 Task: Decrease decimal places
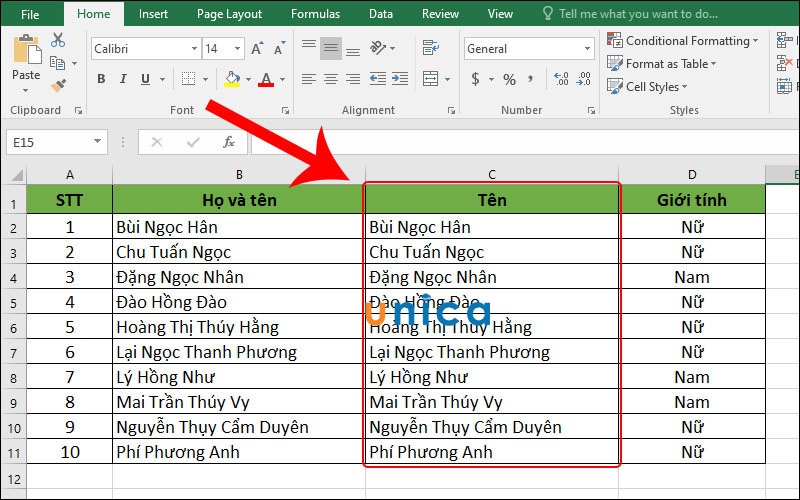pyautogui.click(x=584, y=79)
